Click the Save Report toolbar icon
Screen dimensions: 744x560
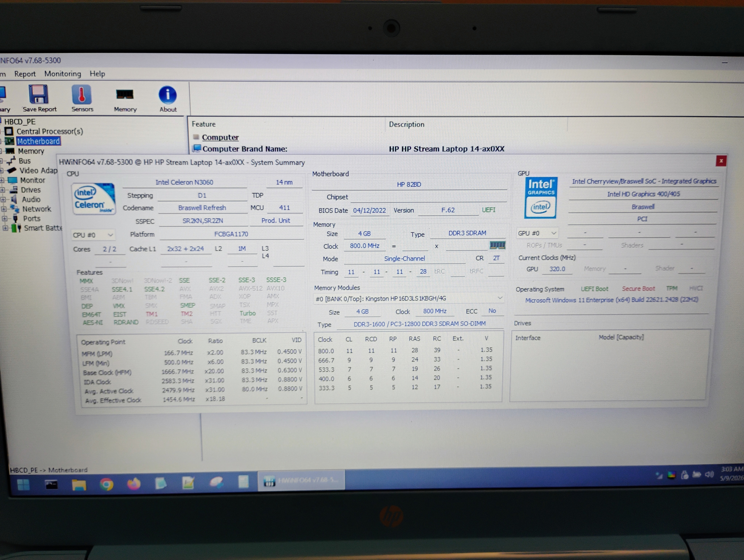click(39, 98)
